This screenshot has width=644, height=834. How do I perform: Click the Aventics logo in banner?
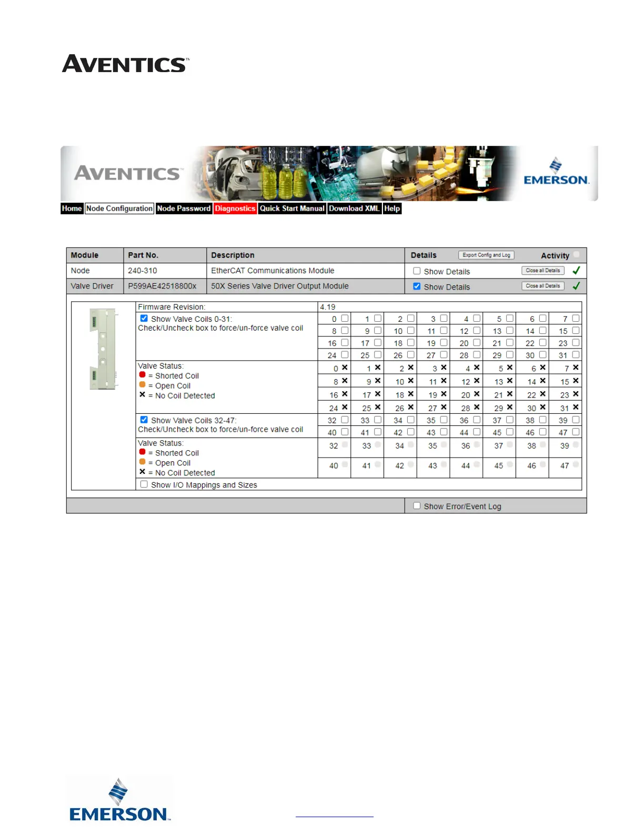click(x=129, y=173)
